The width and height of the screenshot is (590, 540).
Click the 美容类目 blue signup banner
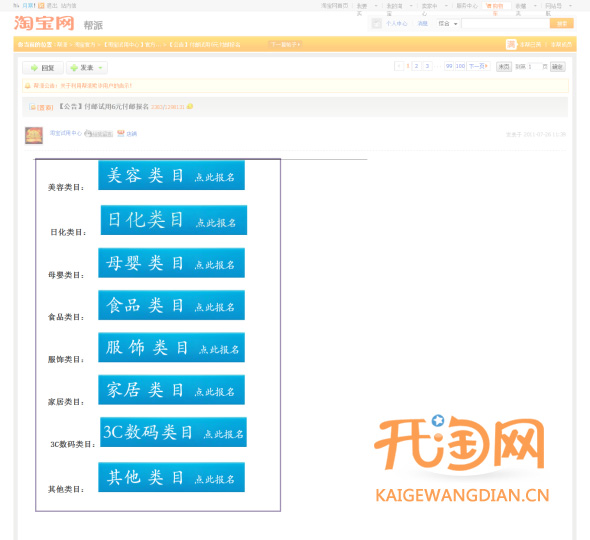click(x=172, y=175)
